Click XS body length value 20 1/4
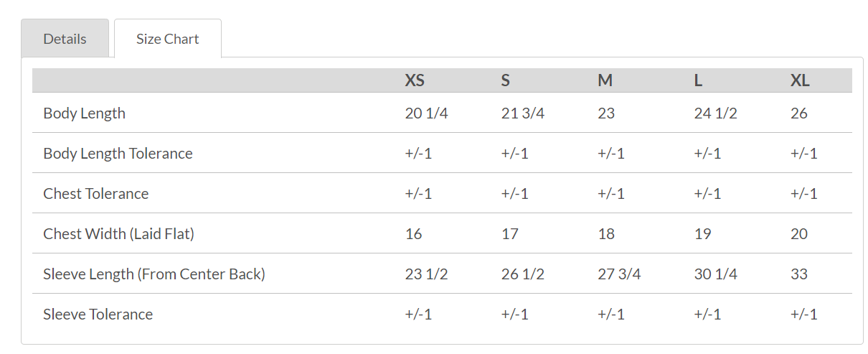868x354 pixels. [x=426, y=113]
